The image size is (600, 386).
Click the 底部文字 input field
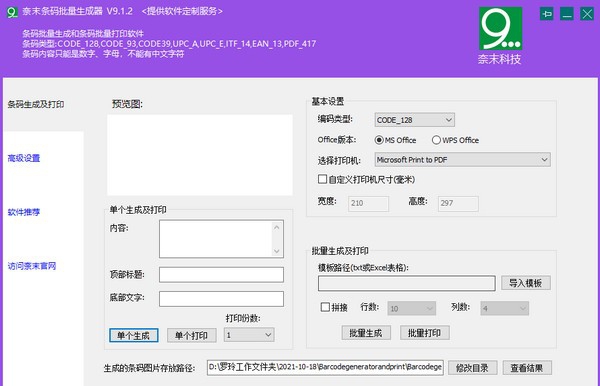click(x=221, y=299)
